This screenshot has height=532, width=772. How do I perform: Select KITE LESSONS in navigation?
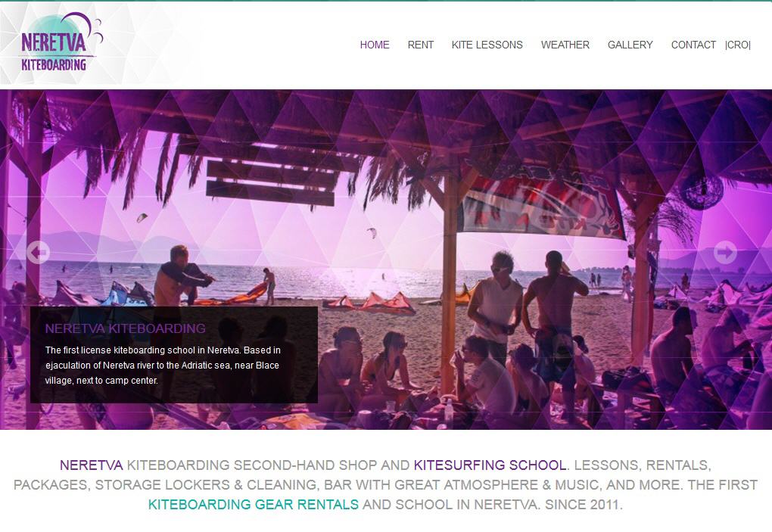487,45
